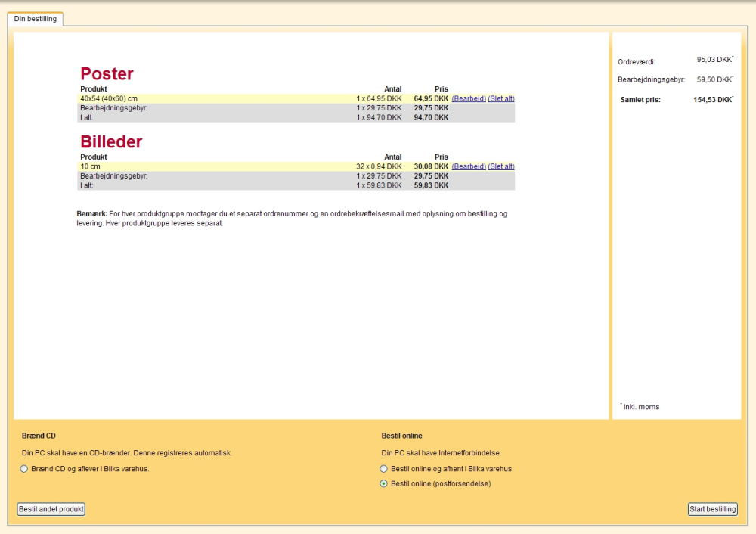This screenshot has height=534, width=756.
Task: Open Bearbejd link for the 10 cm Billeder item
Action: click(469, 166)
